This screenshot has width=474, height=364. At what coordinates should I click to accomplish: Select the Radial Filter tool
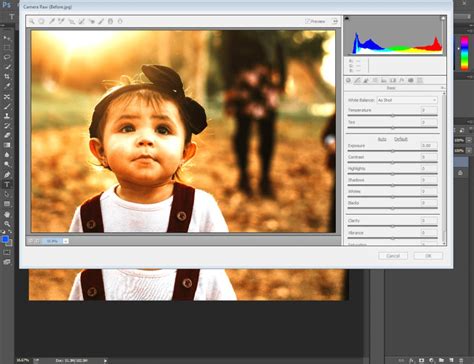click(x=120, y=21)
